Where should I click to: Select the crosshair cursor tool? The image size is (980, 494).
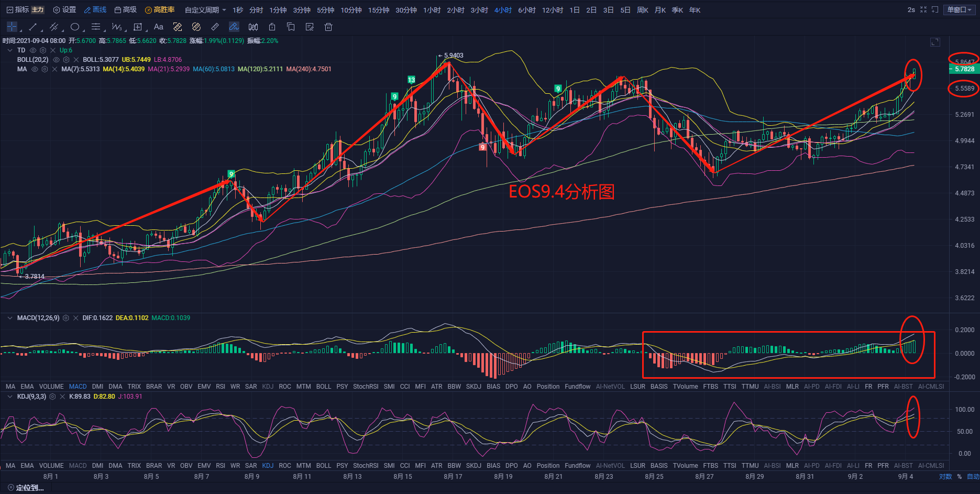point(12,27)
